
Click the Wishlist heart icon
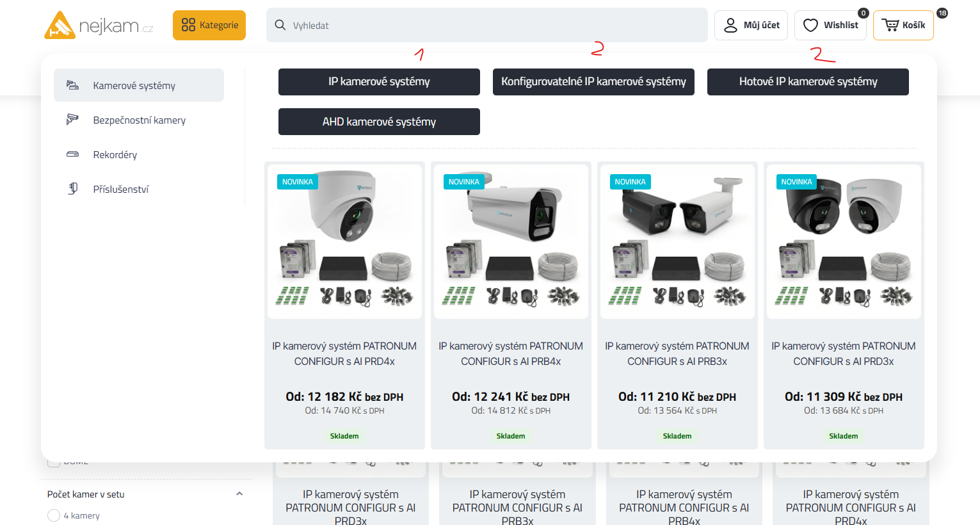810,25
